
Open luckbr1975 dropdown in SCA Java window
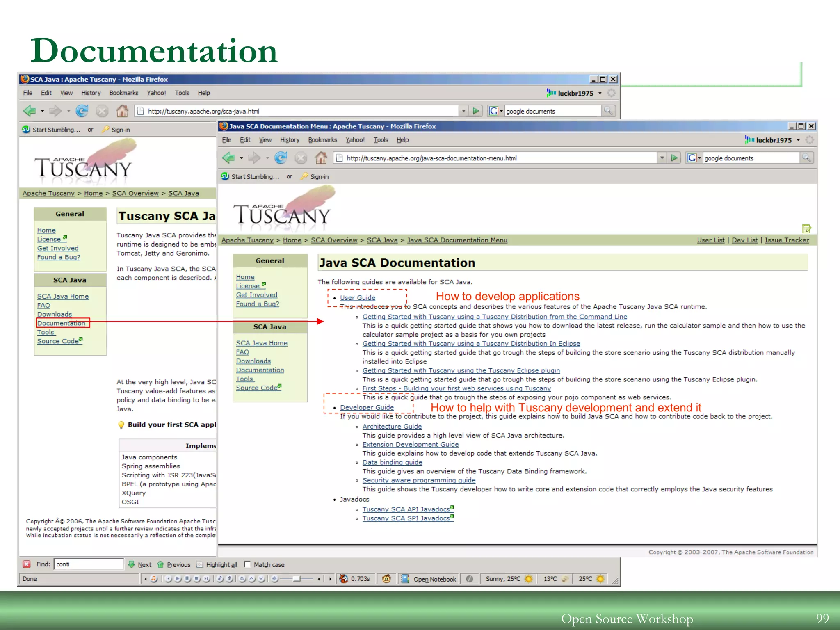click(600, 93)
